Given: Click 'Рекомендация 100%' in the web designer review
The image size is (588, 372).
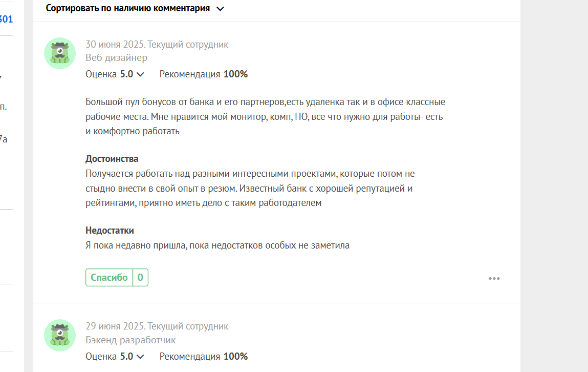Looking at the screenshot, I should [x=204, y=74].
